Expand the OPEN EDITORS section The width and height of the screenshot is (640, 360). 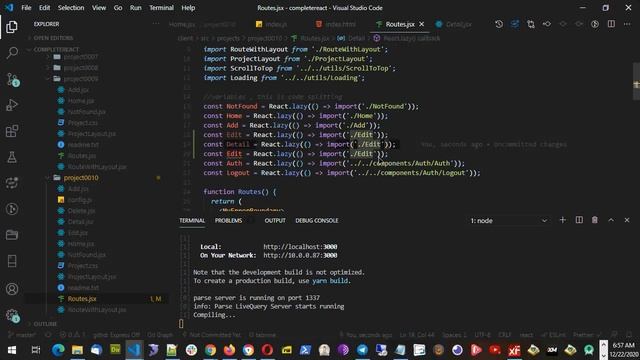[53, 38]
